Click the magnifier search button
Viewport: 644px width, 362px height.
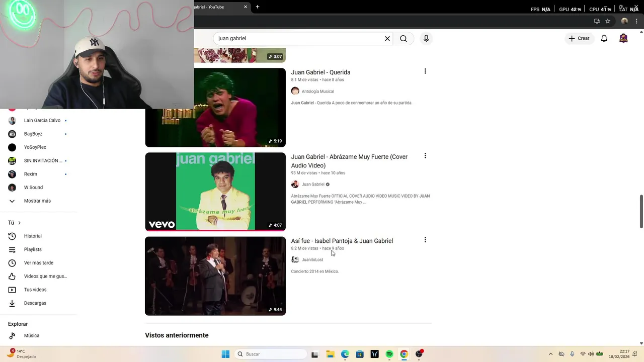pyautogui.click(x=404, y=39)
